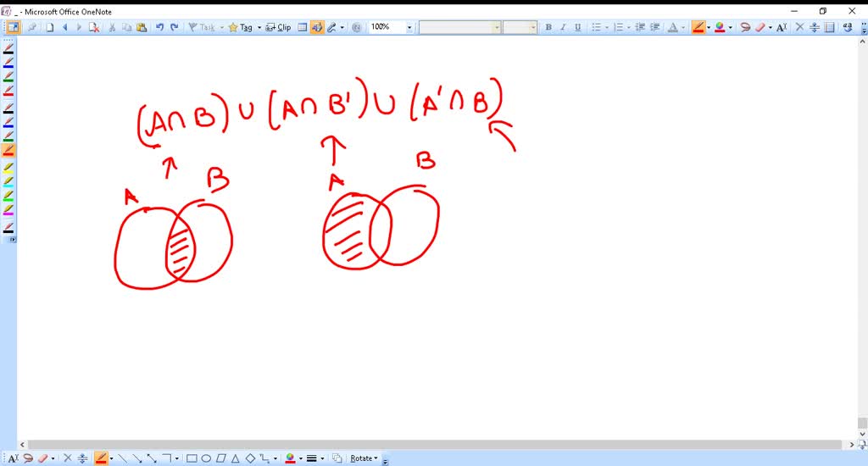Apply bulleted list formatting

click(x=596, y=27)
